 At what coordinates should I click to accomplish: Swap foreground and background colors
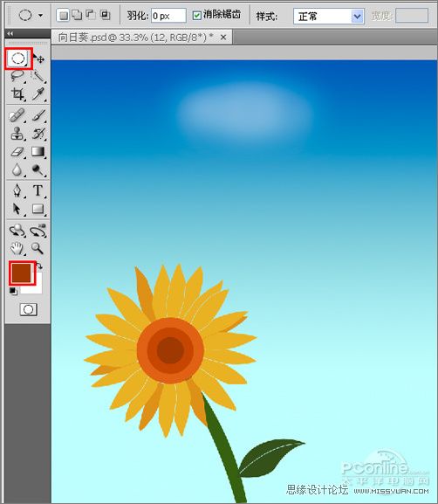click(x=39, y=266)
